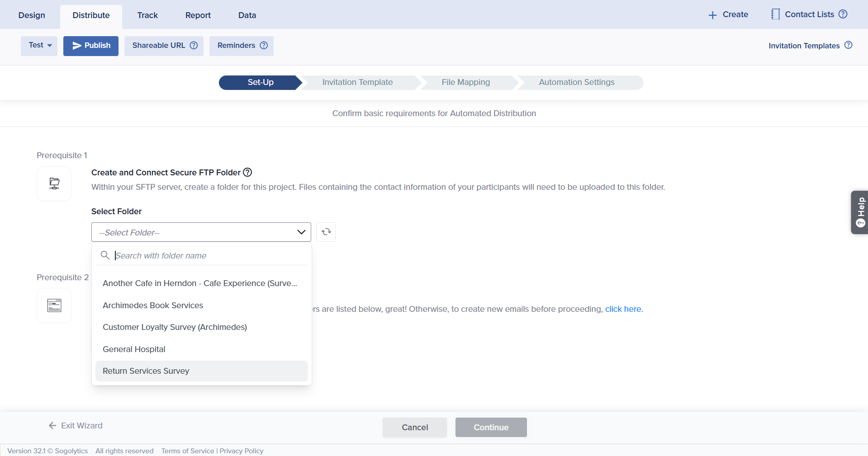Image resolution: width=868 pixels, height=456 pixels.
Task: Click help icon next to Invitation Templates
Action: point(849,45)
